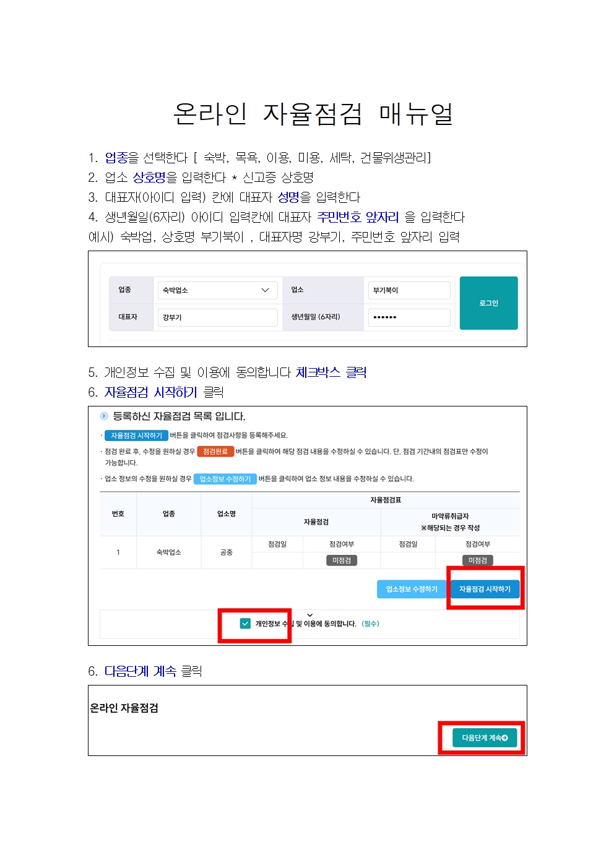614x868 pixels.
Task: Click the 업소정보 수정하기 badge in the instruction text
Action: click(225, 479)
